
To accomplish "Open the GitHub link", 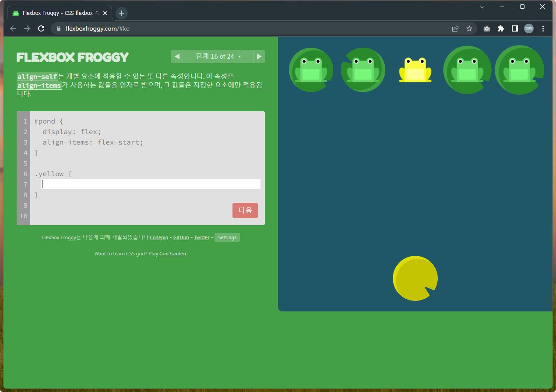I will click(x=181, y=237).
